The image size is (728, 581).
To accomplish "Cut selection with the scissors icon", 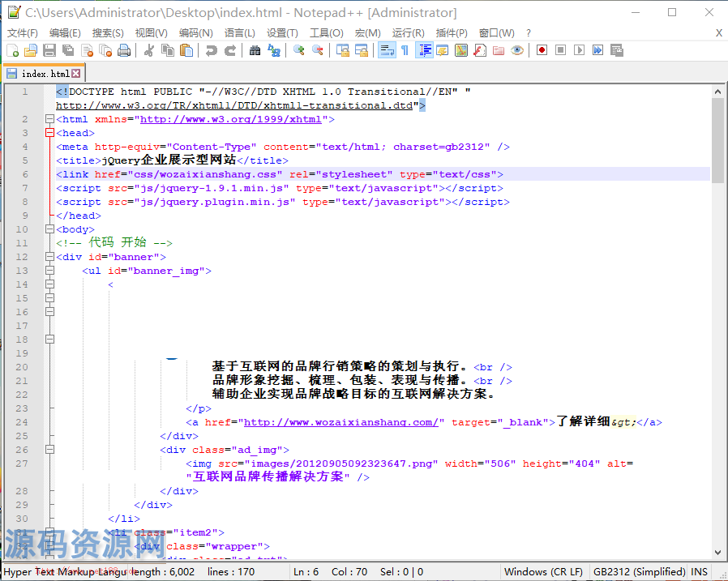I will (x=149, y=50).
